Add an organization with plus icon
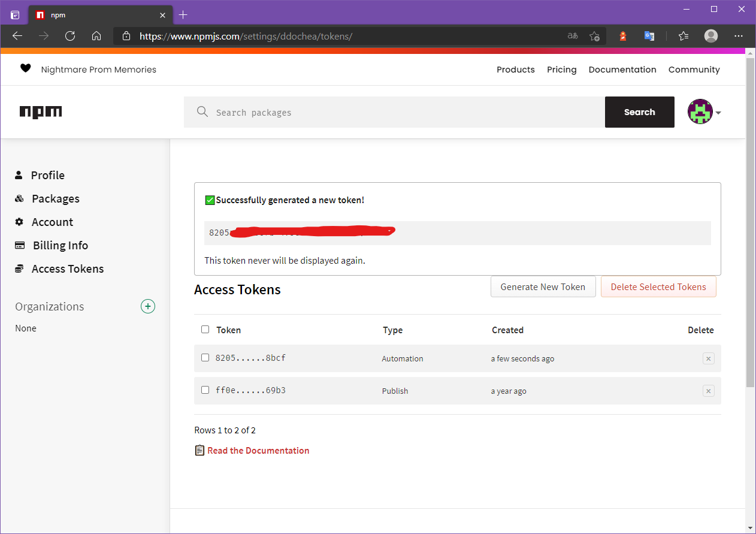The height and width of the screenshot is (534, 756). click(148, 306)
